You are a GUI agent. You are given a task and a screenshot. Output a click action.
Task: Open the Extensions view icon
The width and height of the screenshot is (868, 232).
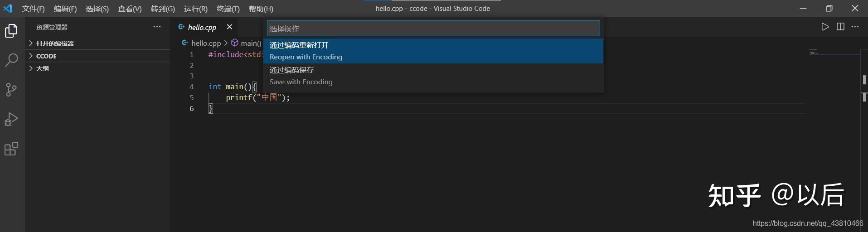11,149
